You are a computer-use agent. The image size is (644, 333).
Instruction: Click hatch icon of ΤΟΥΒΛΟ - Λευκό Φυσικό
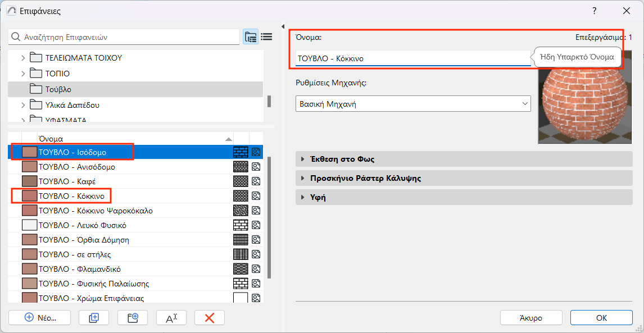[x=241, y=225]
